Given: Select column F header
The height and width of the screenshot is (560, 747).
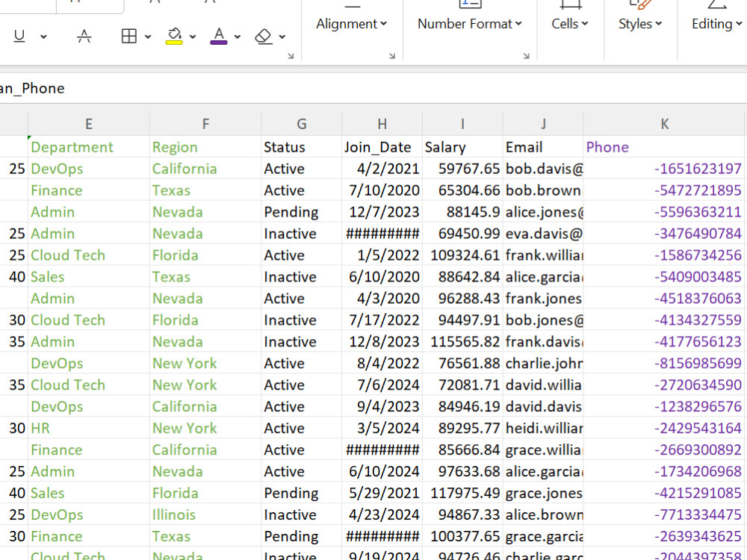Looking at the screenshot, I should coord(205,124).
